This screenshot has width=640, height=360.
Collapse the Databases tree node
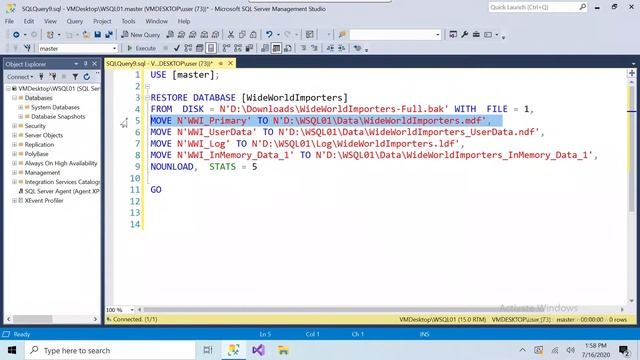click(14, 98)
